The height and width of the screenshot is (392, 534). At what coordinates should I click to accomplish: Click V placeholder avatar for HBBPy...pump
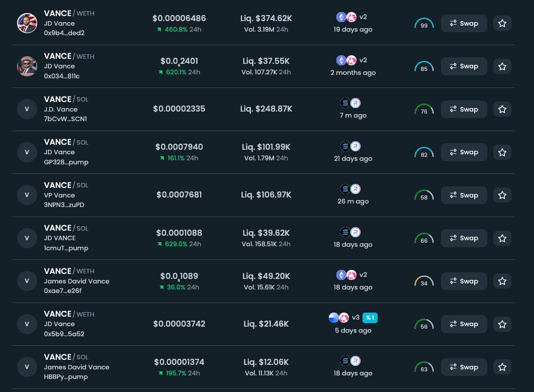click(27, 367)
